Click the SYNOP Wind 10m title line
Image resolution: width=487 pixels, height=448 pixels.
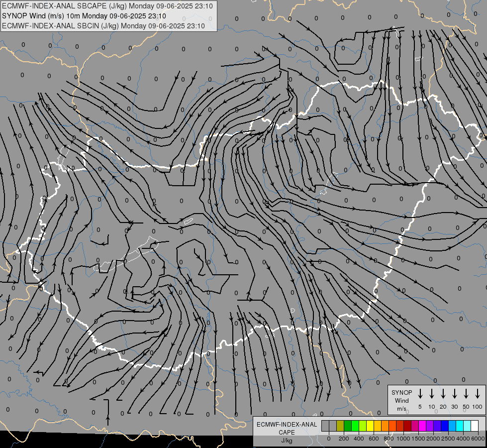point(84,16)
